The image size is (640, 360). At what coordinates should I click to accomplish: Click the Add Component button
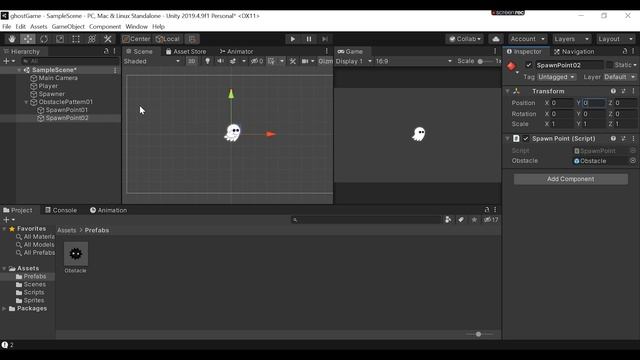[571, 179]
